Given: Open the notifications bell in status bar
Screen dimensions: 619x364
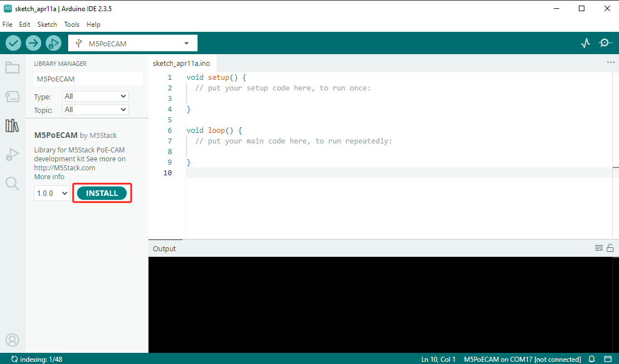Looking at the screenshot, I should (592, 359).
